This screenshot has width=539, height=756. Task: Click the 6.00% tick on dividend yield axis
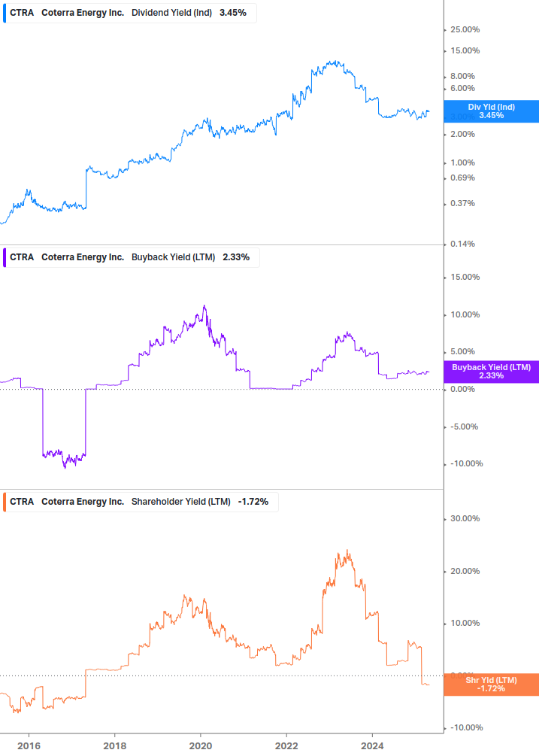tap(462, 88)
